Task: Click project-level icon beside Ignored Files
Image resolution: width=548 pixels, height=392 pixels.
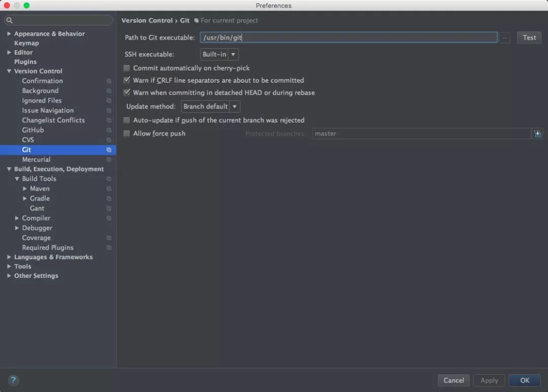Action: [109, 100]
